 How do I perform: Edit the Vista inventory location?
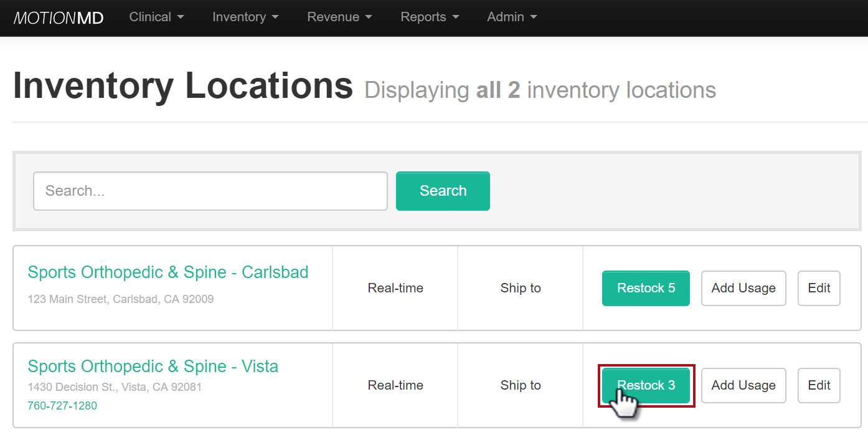point(819,385)
